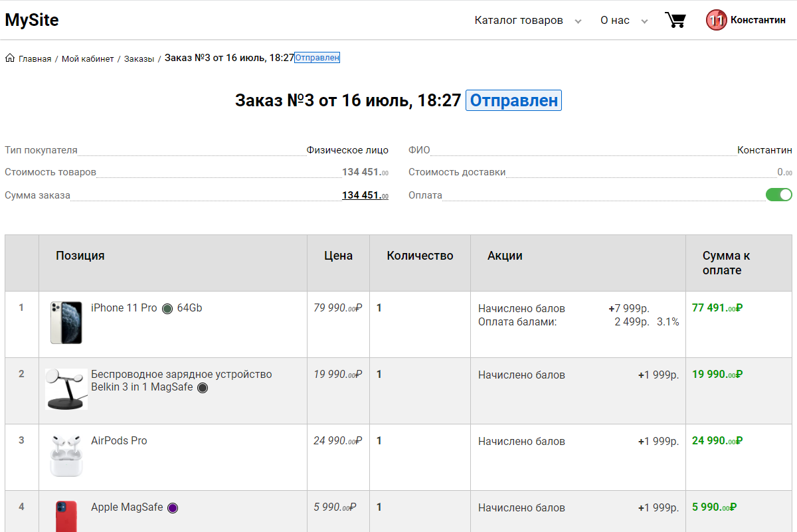Viewport: 797px width, 532px height.
Task: Click the Сумма к оплате column header
Action: point(727,263)
